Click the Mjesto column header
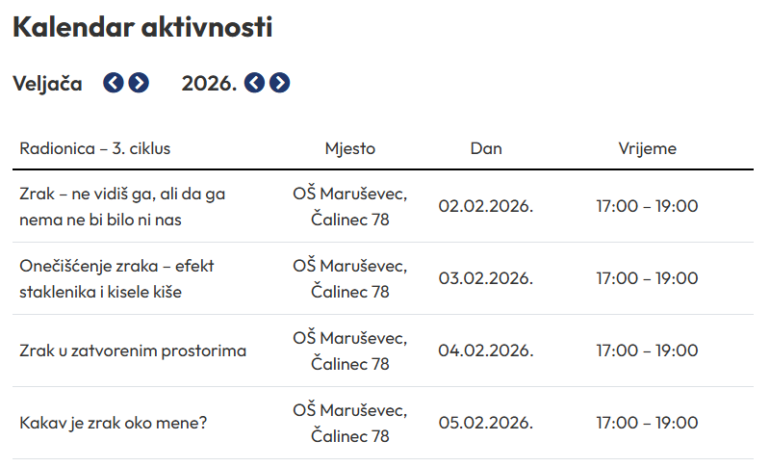Image resolution: width=770 pixels, height=467 pixels. [350, 149]
